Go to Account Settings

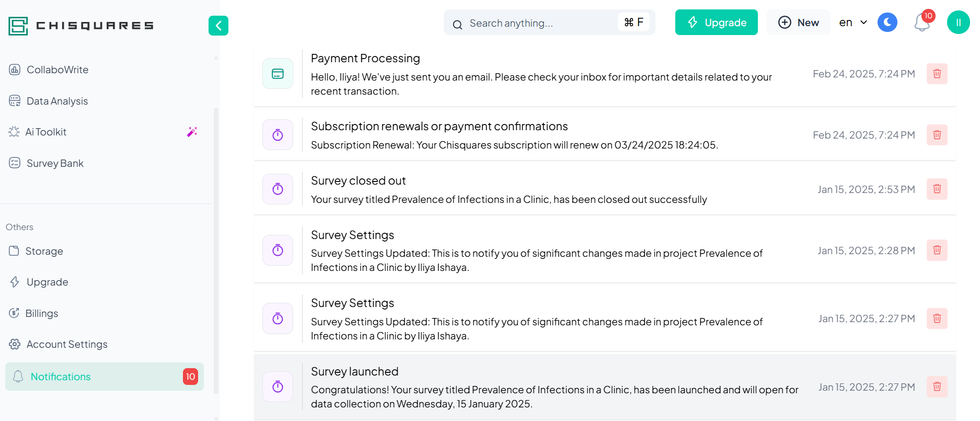tap(67, 344)
